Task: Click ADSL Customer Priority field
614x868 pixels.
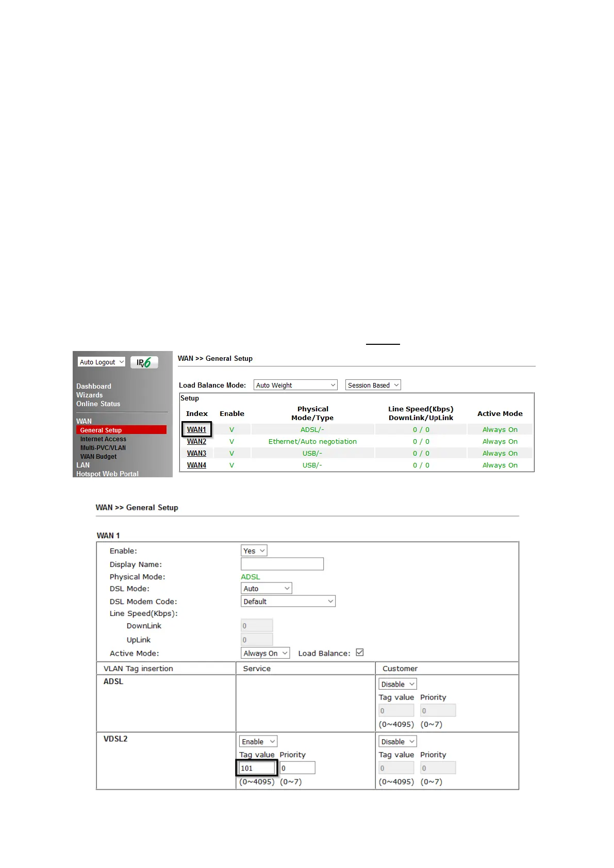Action: (x=438, y=710)
